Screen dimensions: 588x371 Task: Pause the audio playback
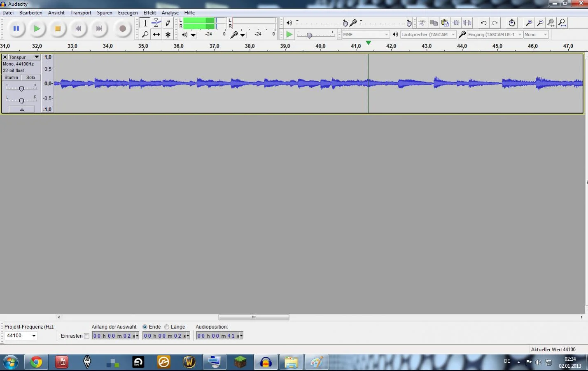pyautogui.click(x=16, y=28)
